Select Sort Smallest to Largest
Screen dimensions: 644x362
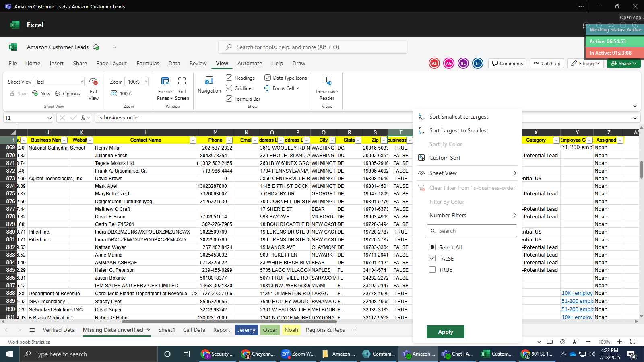point(458,117)
